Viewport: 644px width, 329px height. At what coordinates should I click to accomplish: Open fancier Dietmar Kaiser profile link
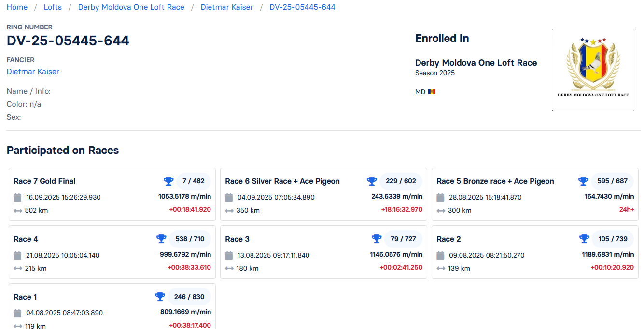33,72
